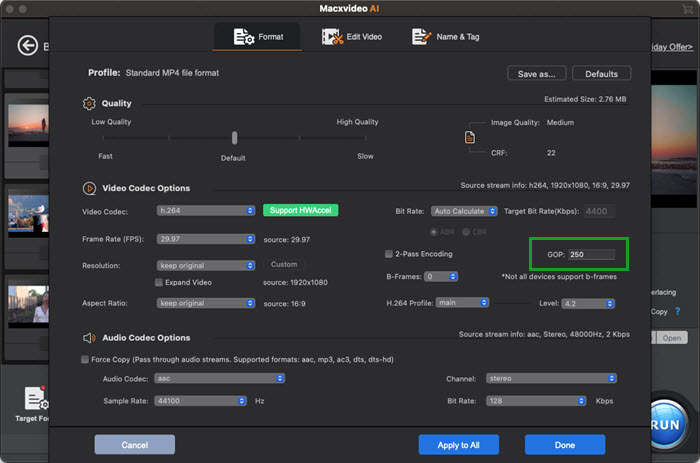
Task: Select the woman by fence thumbnail
Action: (x=28, y=306)
